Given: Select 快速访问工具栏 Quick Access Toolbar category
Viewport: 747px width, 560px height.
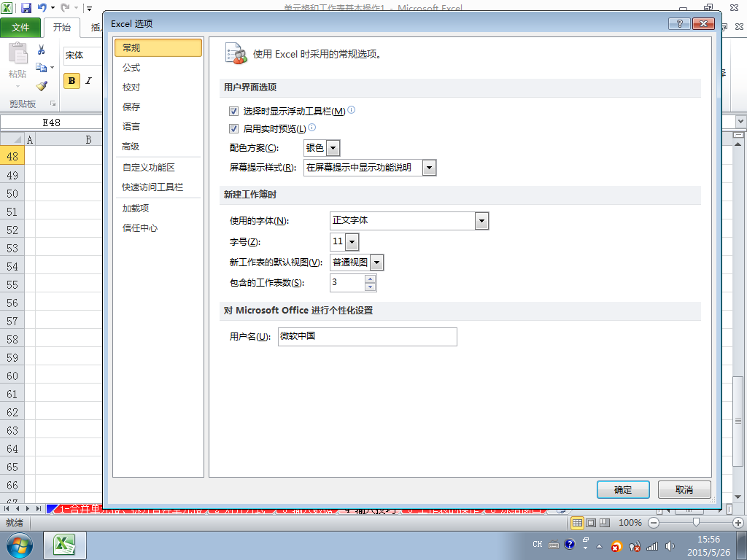Looking at the screenshot, I should pos(158,187).
